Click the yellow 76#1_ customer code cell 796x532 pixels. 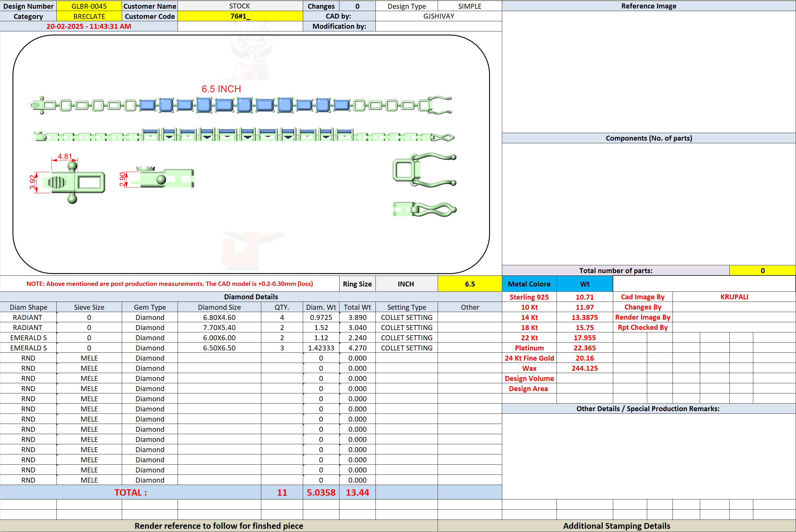(x=240, y=16)
